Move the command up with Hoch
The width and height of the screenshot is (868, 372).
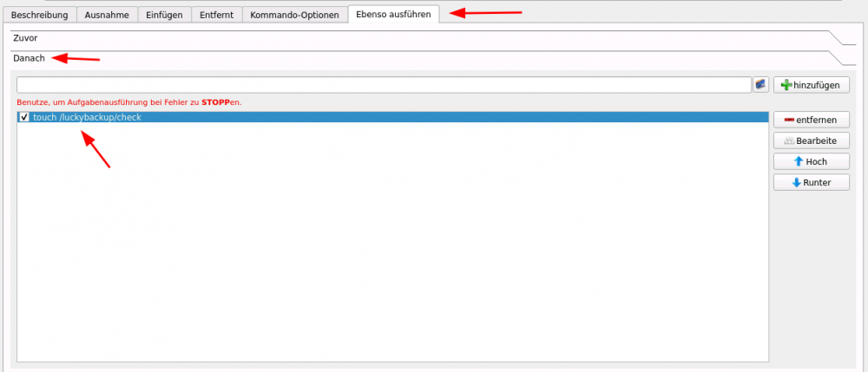click(x=811, y=161)
